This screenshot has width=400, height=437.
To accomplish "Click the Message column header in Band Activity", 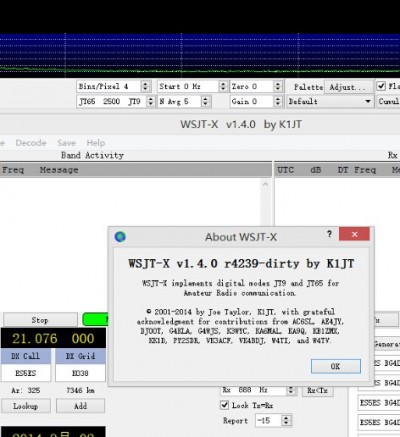I will [59, 170].
